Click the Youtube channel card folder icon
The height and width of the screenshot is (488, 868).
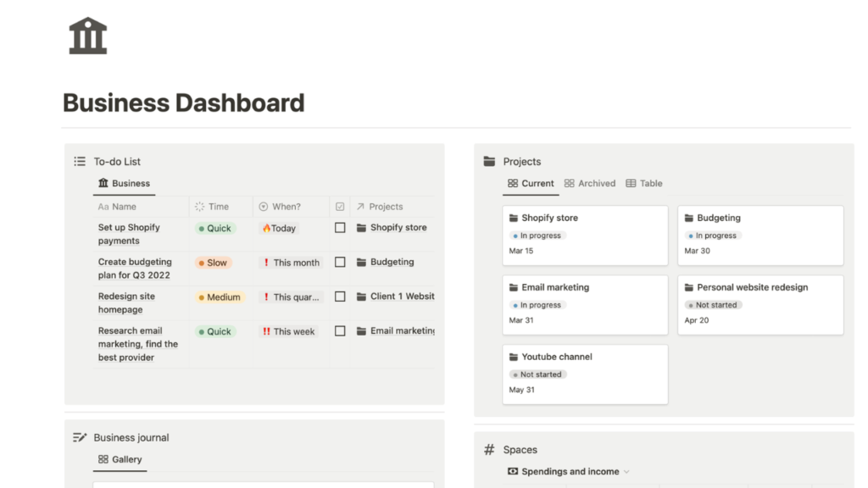[514, 357]
